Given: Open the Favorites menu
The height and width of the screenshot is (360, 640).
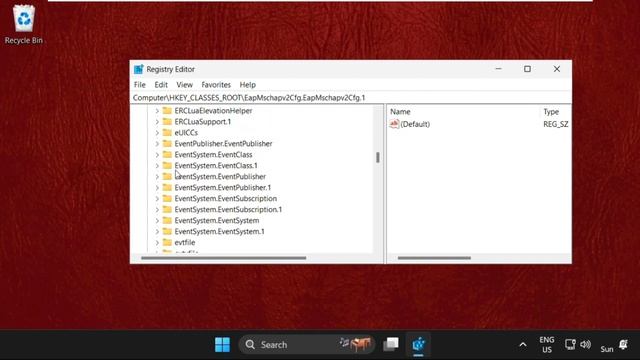Looking at the screenshot, I should tap(216, 85).
